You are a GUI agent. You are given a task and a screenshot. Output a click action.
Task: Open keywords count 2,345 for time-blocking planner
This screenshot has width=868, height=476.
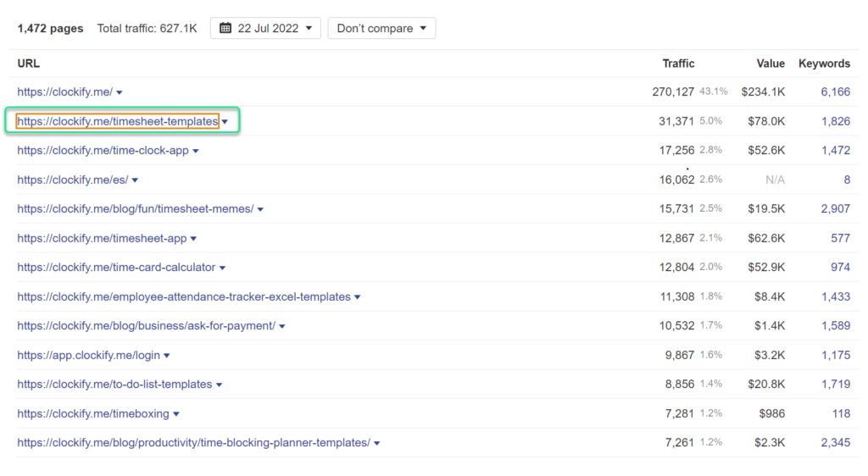(x=835, y=443)
